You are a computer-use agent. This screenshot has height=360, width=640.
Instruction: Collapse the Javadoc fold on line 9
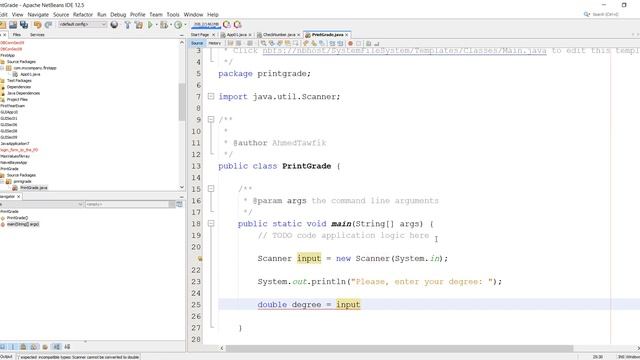click(x=211, y=119)
